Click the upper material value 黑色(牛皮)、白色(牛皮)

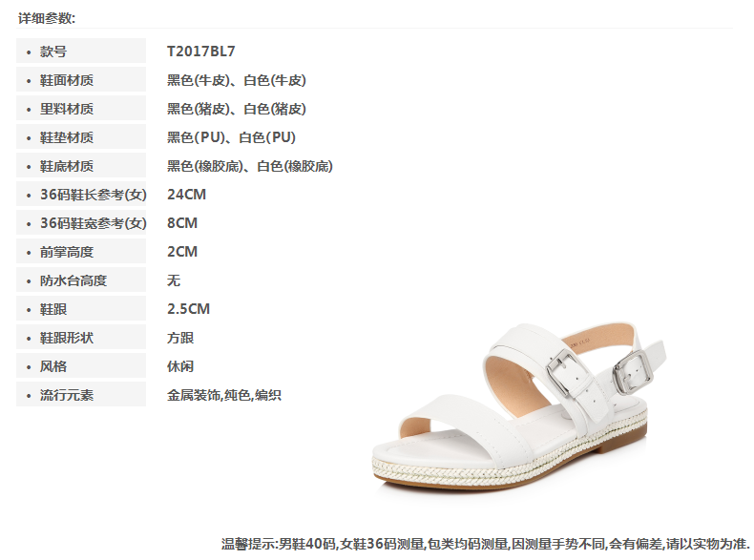[x=236, y=80]
